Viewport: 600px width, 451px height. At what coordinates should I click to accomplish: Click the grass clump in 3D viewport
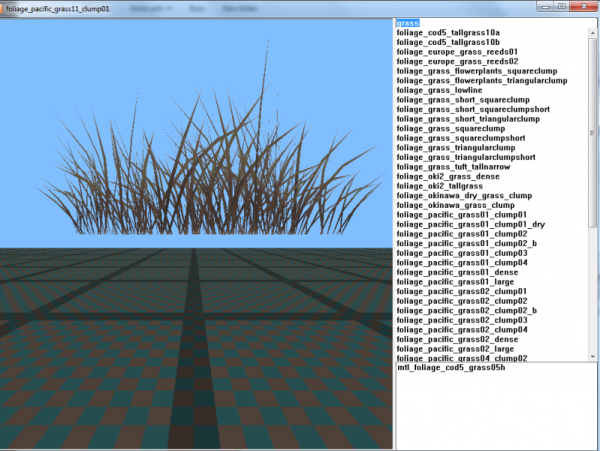(200, 170)
